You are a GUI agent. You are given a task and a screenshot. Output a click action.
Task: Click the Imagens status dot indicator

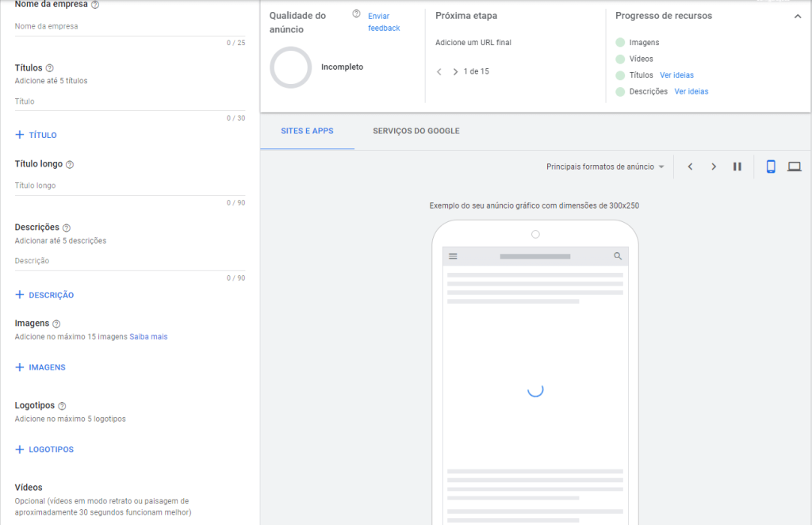pyautogui.click(x=620, y=43)
